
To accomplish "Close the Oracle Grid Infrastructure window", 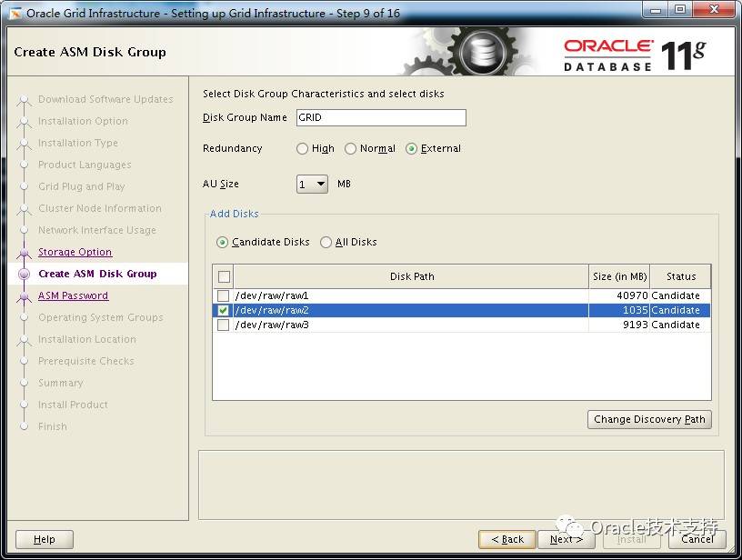I will pyautogui.click(x=715, y=10).
